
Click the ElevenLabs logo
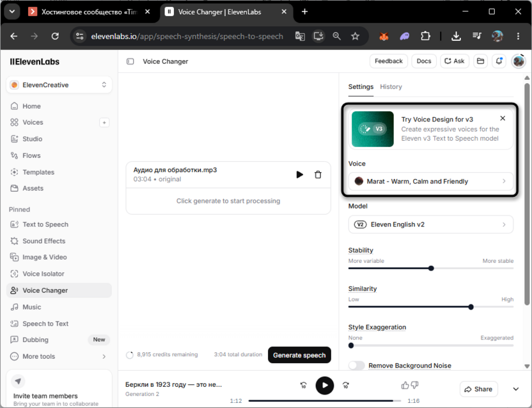pyautogui.click(x=35, y=62)
